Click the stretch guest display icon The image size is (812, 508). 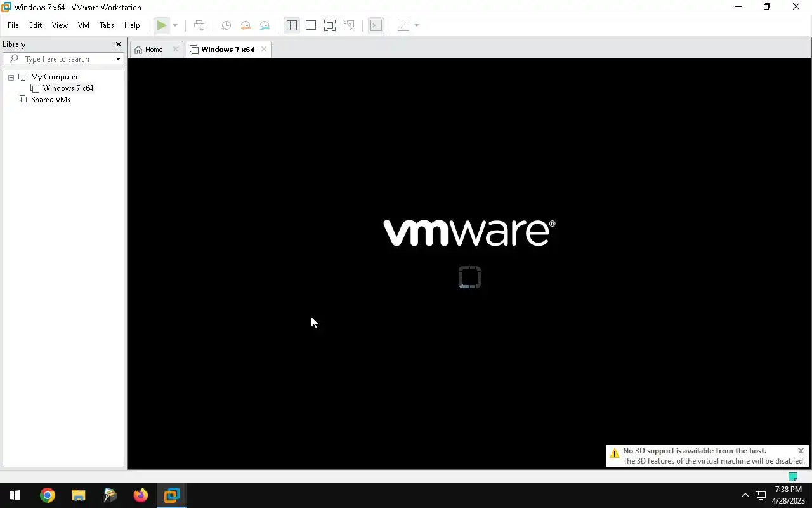[x=403, y=25]
